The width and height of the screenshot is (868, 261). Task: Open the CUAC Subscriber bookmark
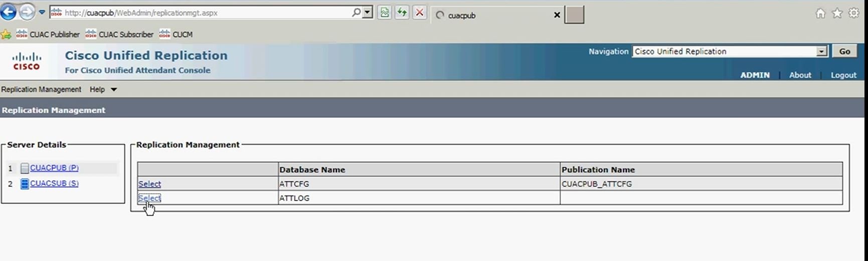[119, 34]
